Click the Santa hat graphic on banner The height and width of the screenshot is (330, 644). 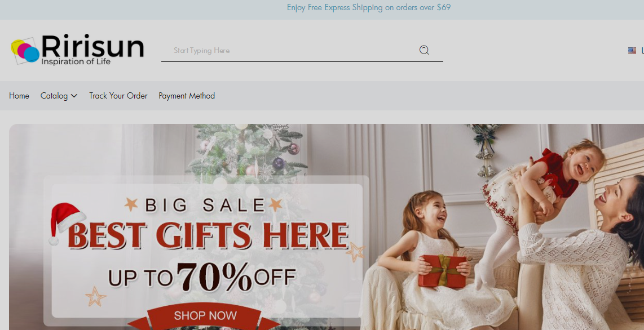pos(66,222)
